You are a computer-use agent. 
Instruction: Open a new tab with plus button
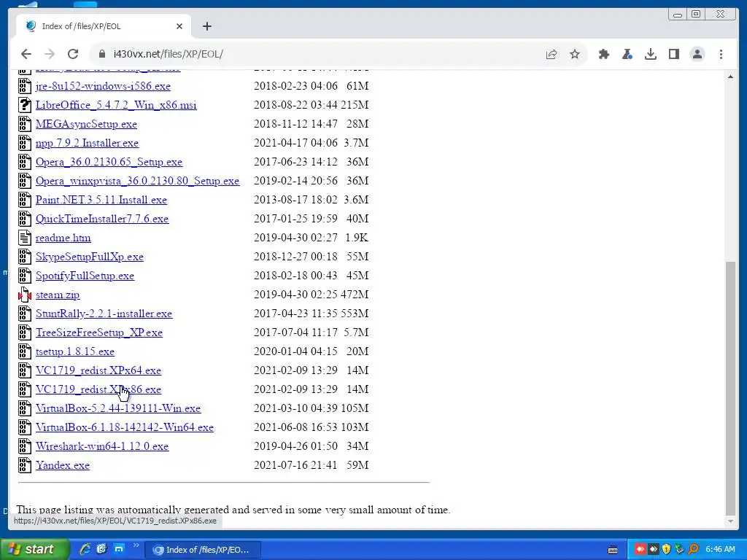[206, 26]
